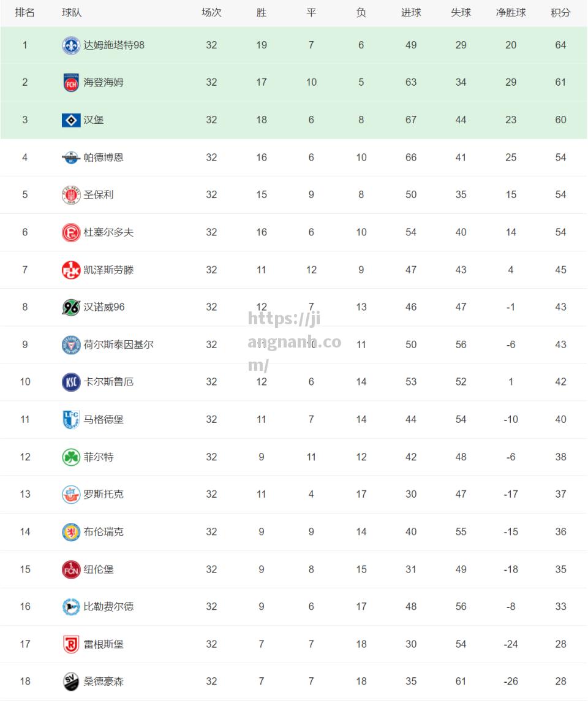This screenshot has width=588, height=711.
Task: Open the 布伦瑞克 team page link
Action: [x=104, y=532]
